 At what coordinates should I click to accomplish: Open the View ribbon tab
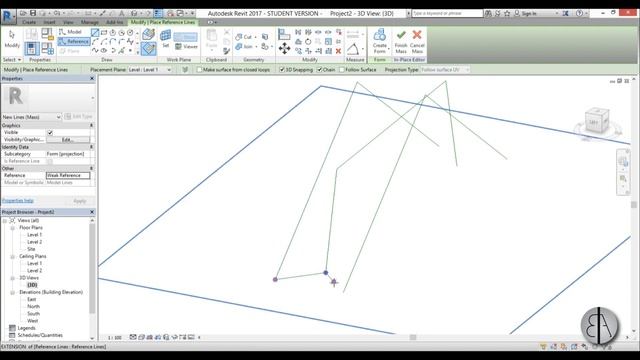68,22
